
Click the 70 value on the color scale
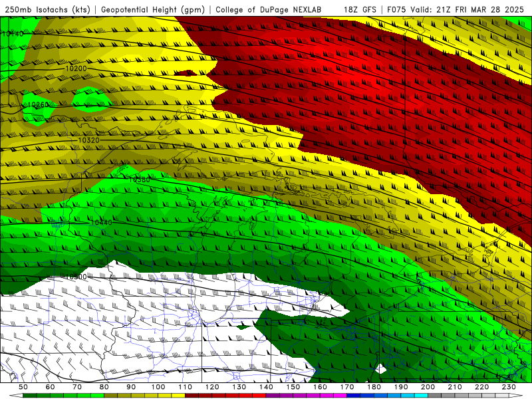[x=77, y=387]
